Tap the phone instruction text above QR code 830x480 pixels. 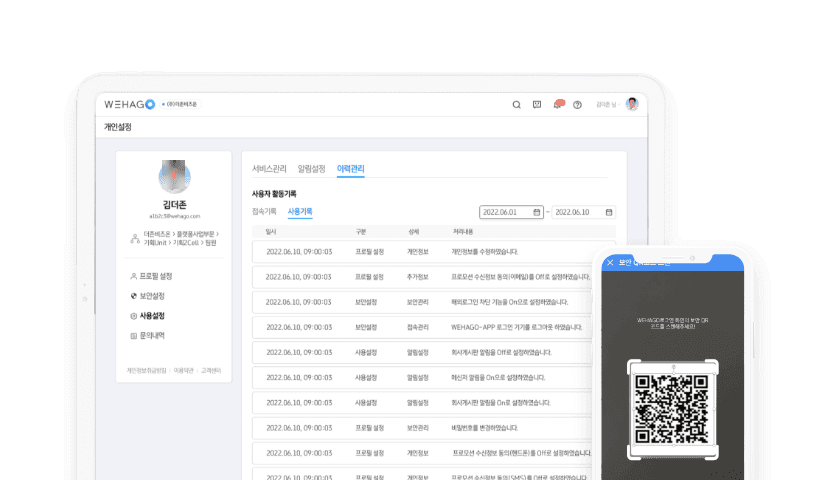672,323
